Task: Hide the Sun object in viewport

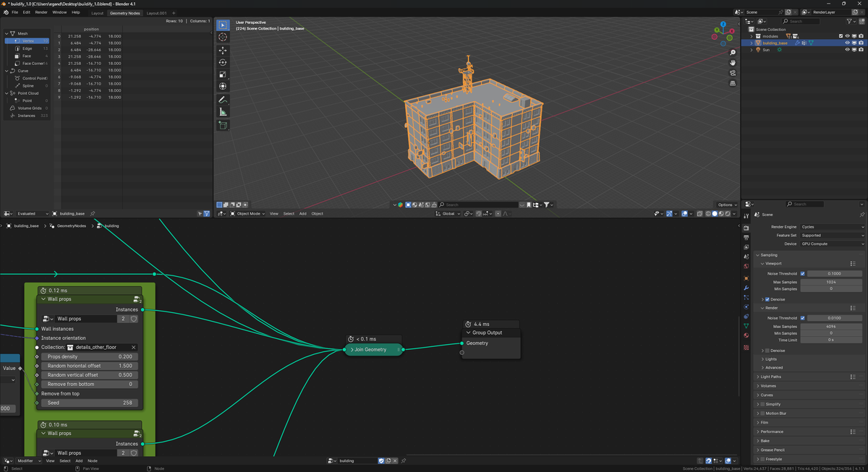Action: 847,50
